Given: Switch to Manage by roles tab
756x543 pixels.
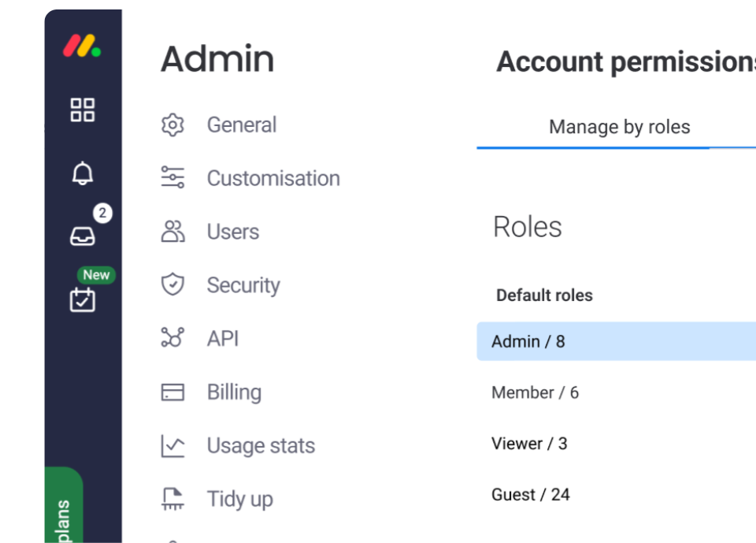Looking at the screenshot, I should coord(619,127).
